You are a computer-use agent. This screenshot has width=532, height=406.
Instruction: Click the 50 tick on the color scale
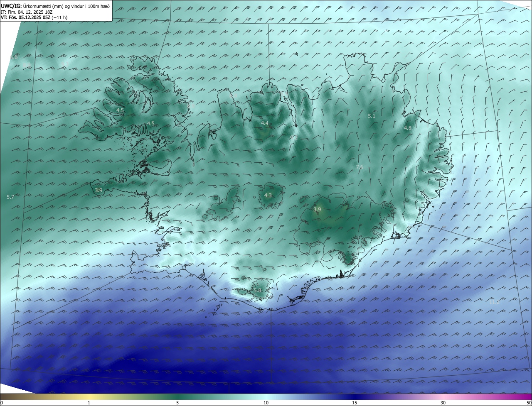click(529, 403)
